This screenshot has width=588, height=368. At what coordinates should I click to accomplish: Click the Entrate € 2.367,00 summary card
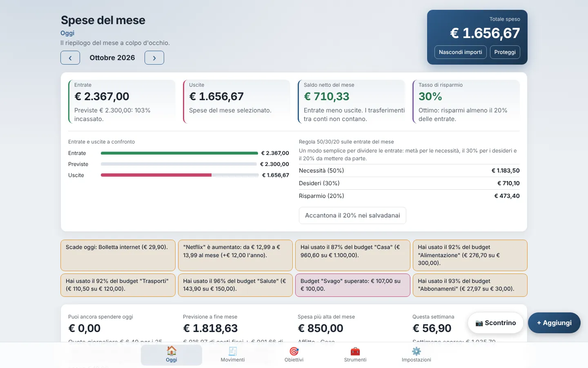pyautogui.click(x=122, y=101)
